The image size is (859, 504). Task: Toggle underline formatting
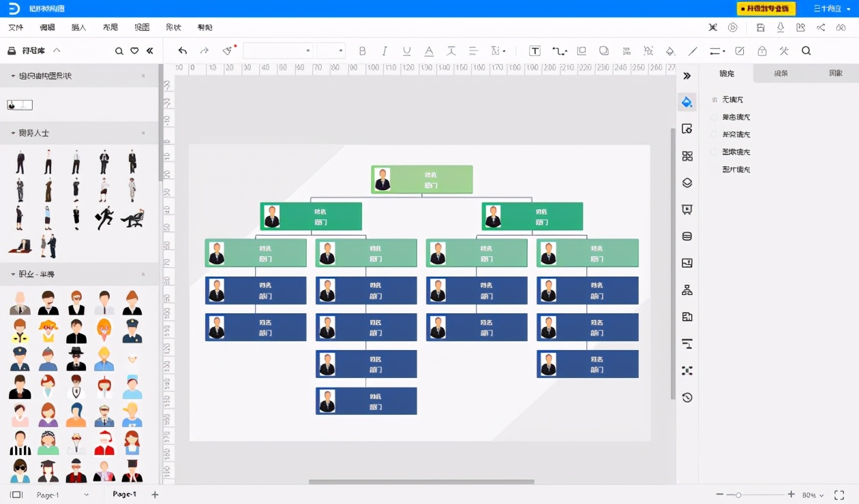pos(407,51)
